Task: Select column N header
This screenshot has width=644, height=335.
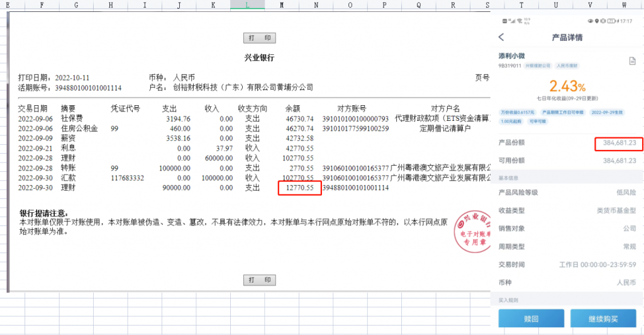Action: [316, 5]
